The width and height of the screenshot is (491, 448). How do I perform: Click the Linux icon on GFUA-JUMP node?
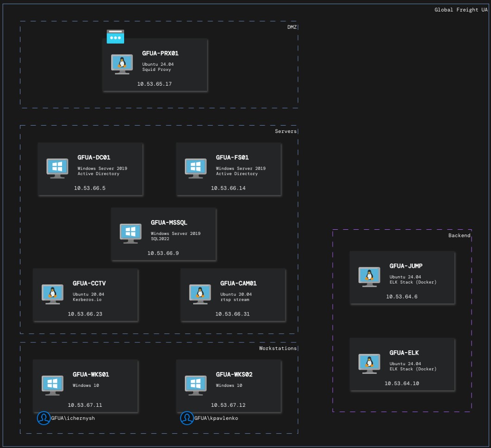[370, 277]
